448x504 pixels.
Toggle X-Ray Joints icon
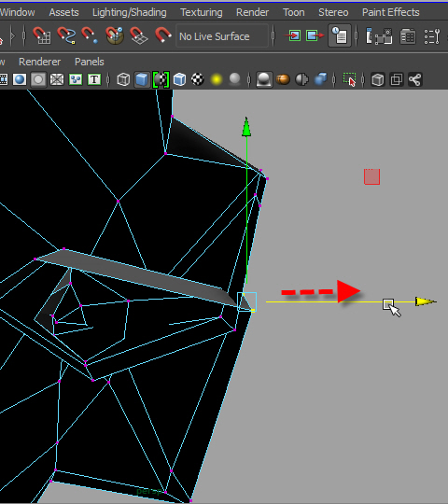tap(415, 79)
